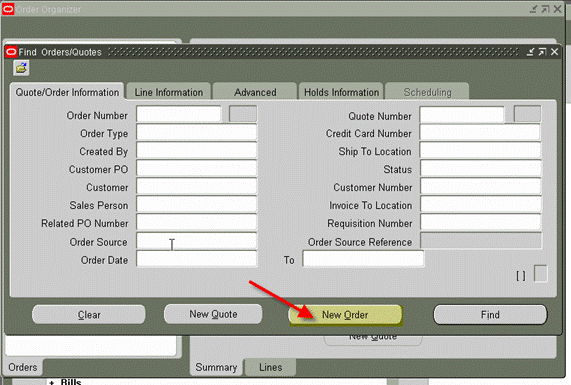This screenshot has height=385, width=571.
Task: Click Oracle logo icon of Order Organizer window
Action: [x=8, y=9]
